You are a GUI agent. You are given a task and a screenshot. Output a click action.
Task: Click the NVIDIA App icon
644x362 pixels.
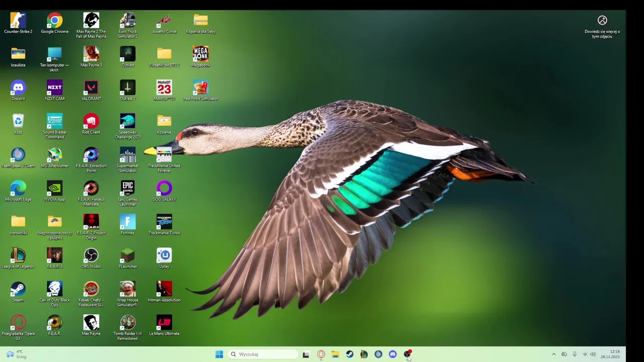pyautogui.click(x=55, y=192)
